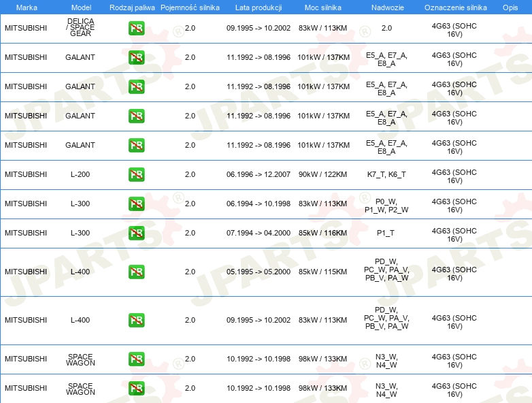This screenshot has height=403, width=532.
Task: Click the Model column header
Action: pos(82,7)
